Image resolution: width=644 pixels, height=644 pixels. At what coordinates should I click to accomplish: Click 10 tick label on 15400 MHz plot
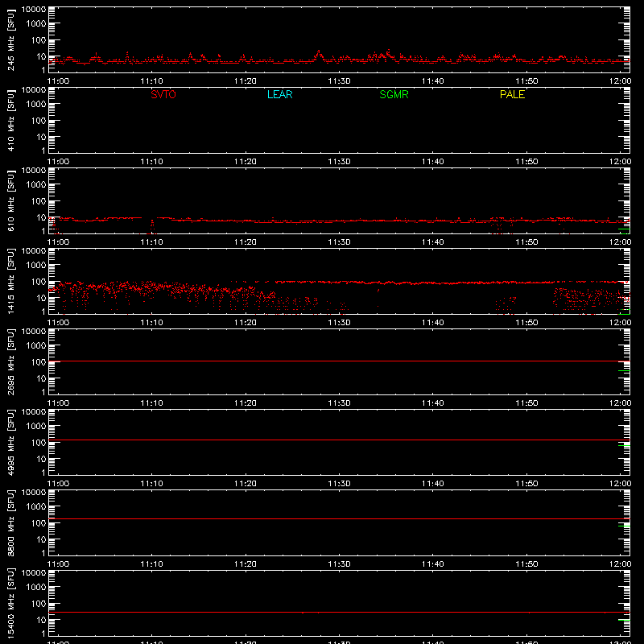(x=41, y=620)
